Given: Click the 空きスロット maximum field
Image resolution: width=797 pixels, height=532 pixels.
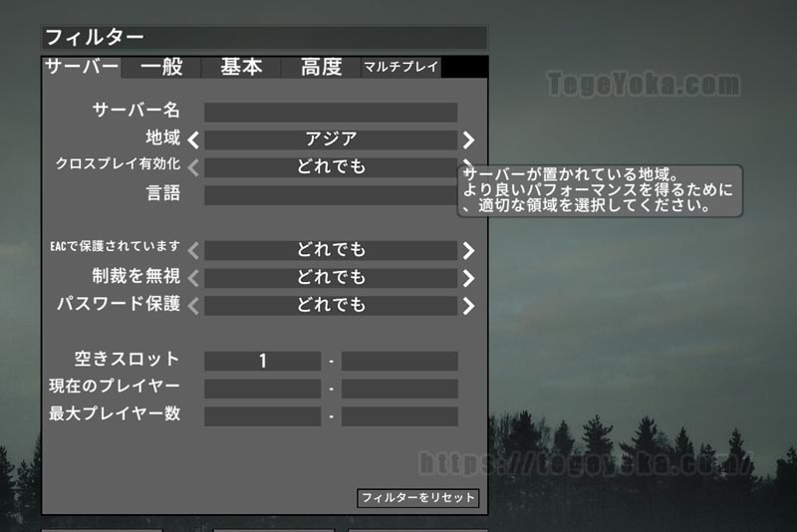Looking at the screenshot, I should 399,361.
